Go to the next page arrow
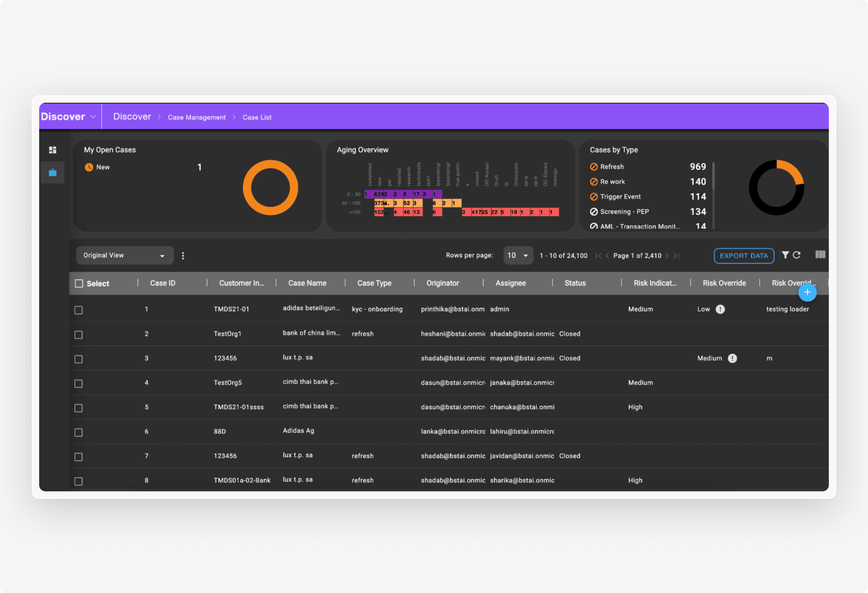Image resolution: width=868 pixels, height=593 pixels. point(667,255)
